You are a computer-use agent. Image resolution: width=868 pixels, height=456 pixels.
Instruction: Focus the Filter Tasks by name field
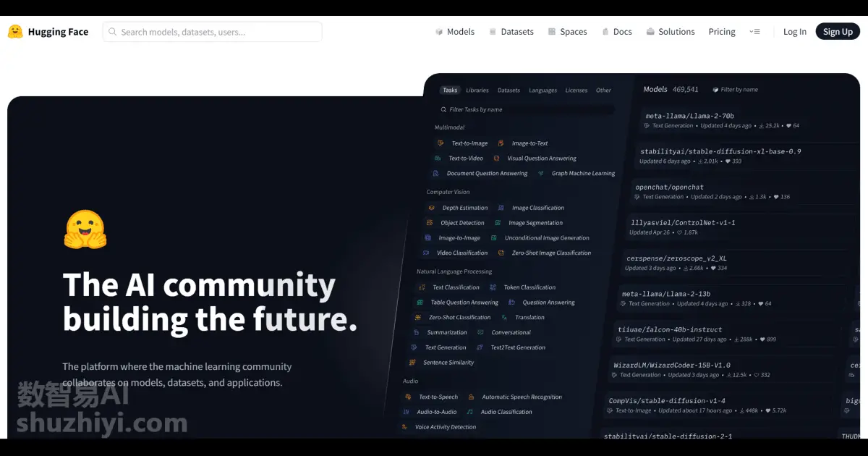pos(527,110)
